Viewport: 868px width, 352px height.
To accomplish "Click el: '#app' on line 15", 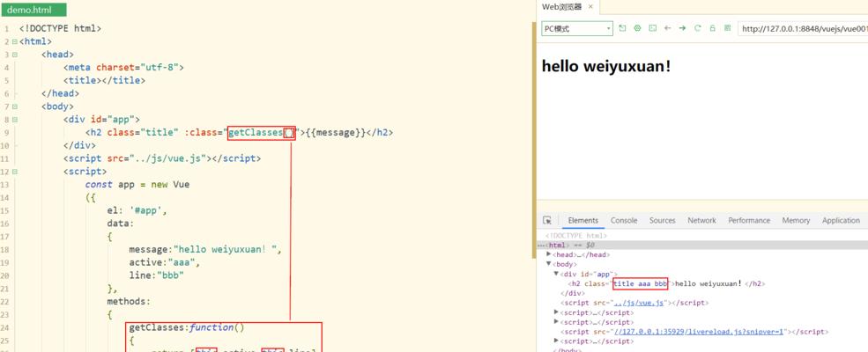I will (137, 210).
